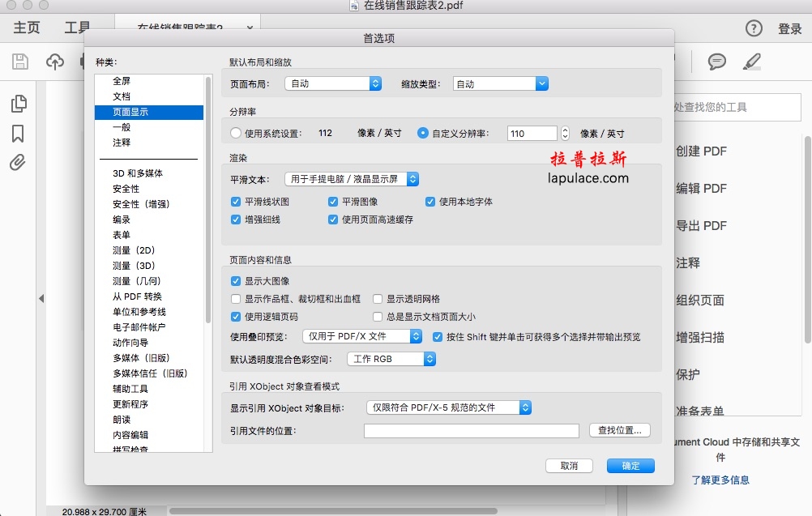Open the attachments paperclip icon
The height and width of the screenshot is (516, 812).
(18, 163)
